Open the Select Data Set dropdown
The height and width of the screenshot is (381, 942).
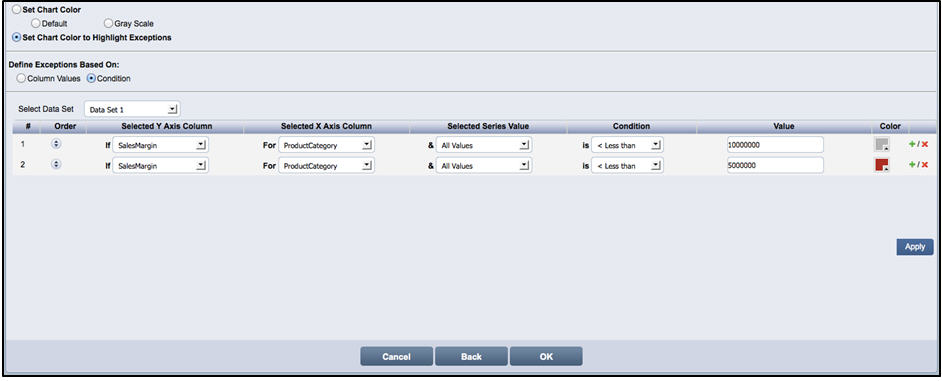[x=132, y=109]
